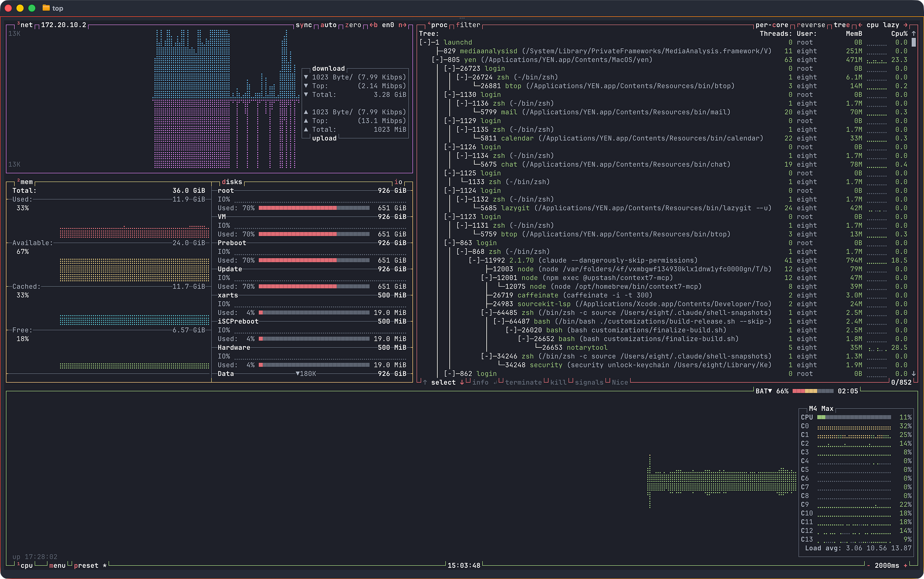Image resolution: width=924 pixels, height=579 pixels.
Task: Collapse the yen process 805 branch
Action: (437, 60)
